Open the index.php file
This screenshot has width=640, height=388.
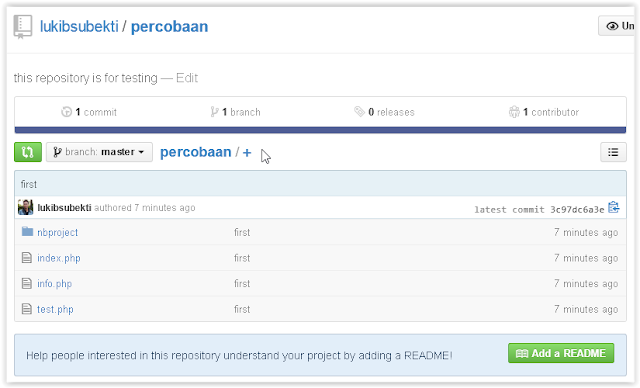coord(59,258)
